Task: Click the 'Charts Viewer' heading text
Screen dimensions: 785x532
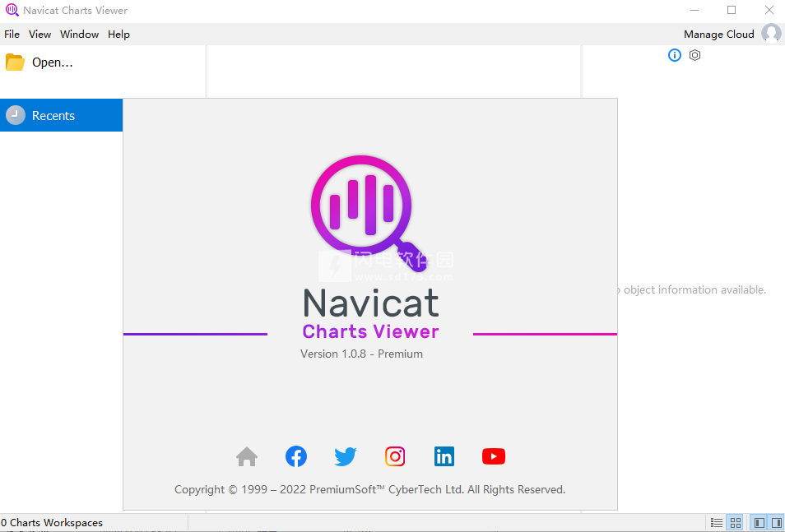Action: (370, 331)
